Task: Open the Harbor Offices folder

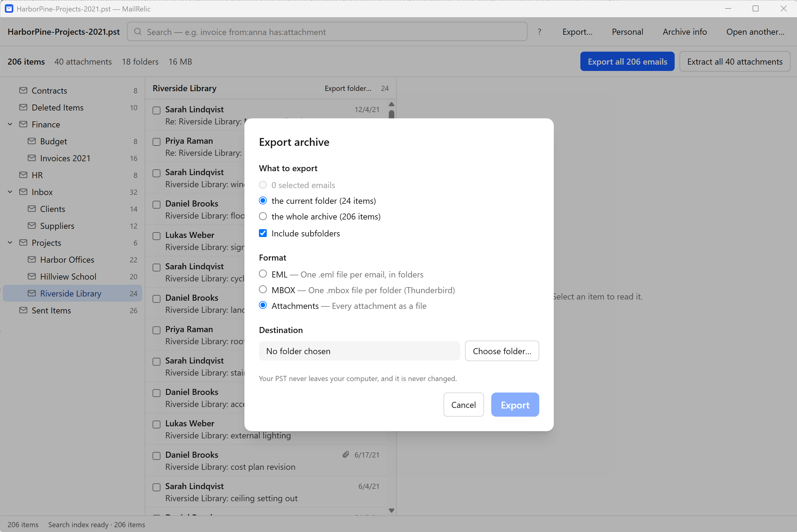Action: tap(72, 260)
